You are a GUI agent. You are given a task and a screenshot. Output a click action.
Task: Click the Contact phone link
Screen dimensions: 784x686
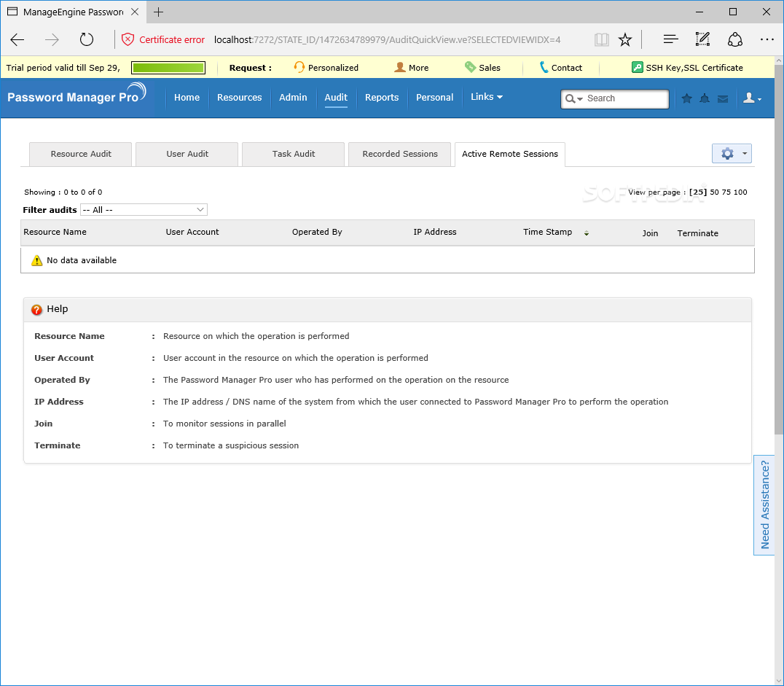561,68
